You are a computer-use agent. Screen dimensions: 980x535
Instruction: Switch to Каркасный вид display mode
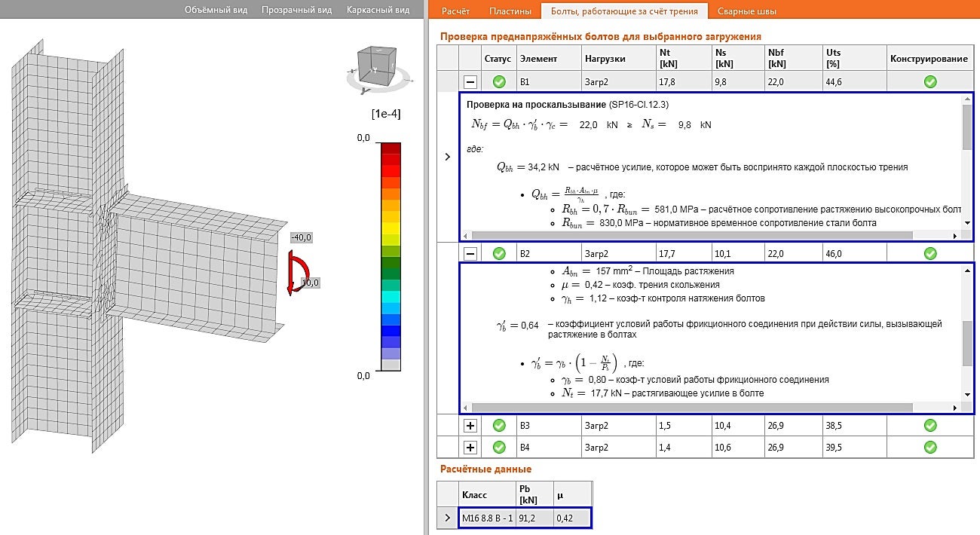coord(378,11)
